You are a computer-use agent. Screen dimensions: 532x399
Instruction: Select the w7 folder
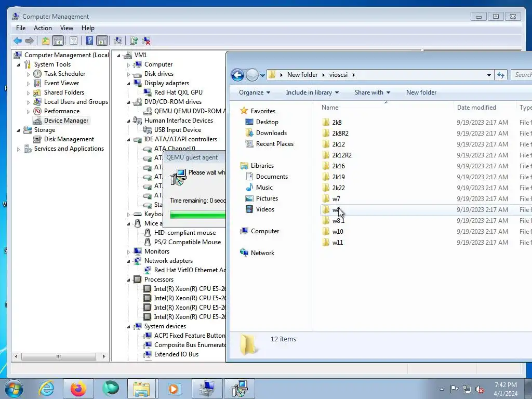(x=336, y=199)
